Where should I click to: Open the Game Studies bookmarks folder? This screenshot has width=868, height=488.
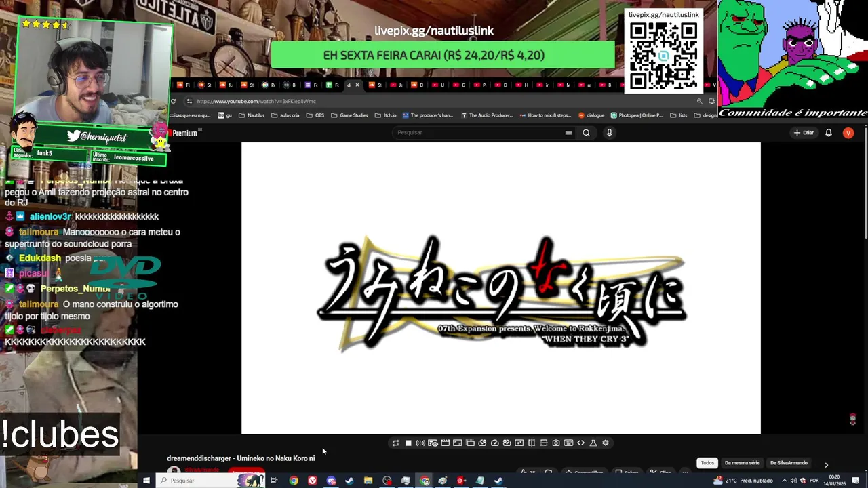[349, 115]
